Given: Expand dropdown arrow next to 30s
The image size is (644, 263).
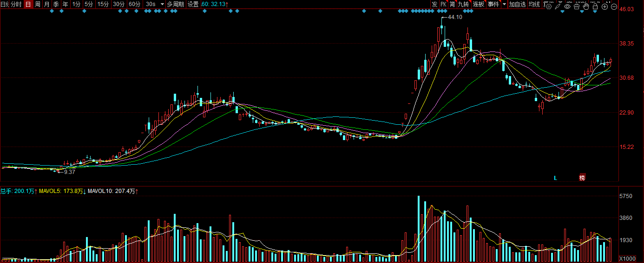Looking at the screenshot, I should point(162,4).
